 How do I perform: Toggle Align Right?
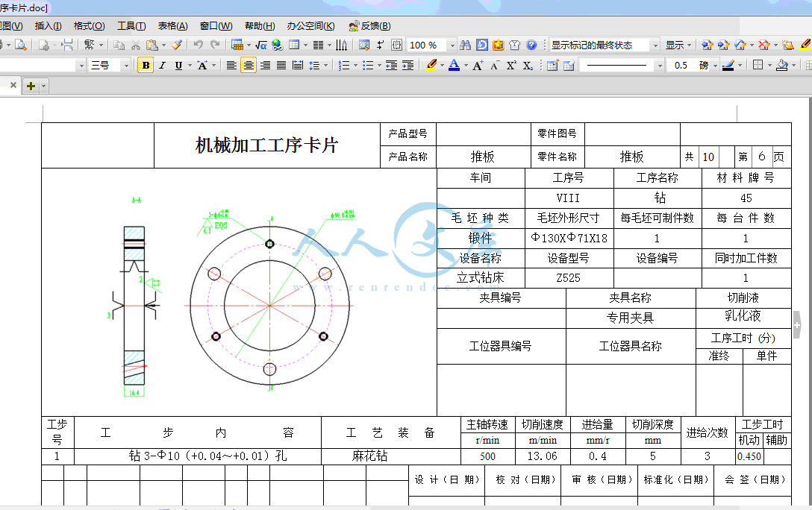tap(265, 65)
